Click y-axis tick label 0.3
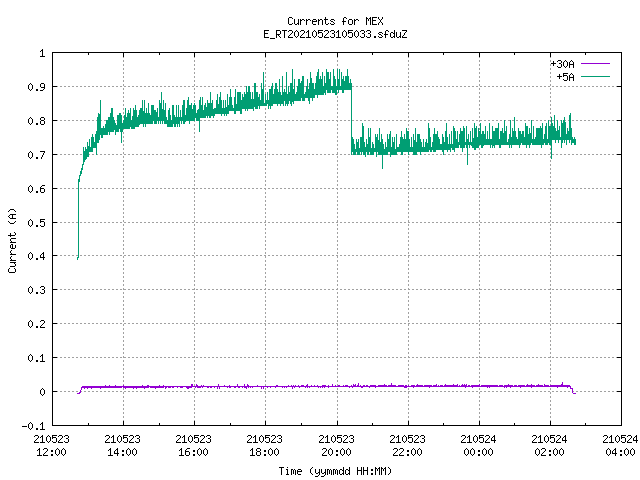Image resolution: width=640 pixels, height=480 pixels. click(36, 290)
